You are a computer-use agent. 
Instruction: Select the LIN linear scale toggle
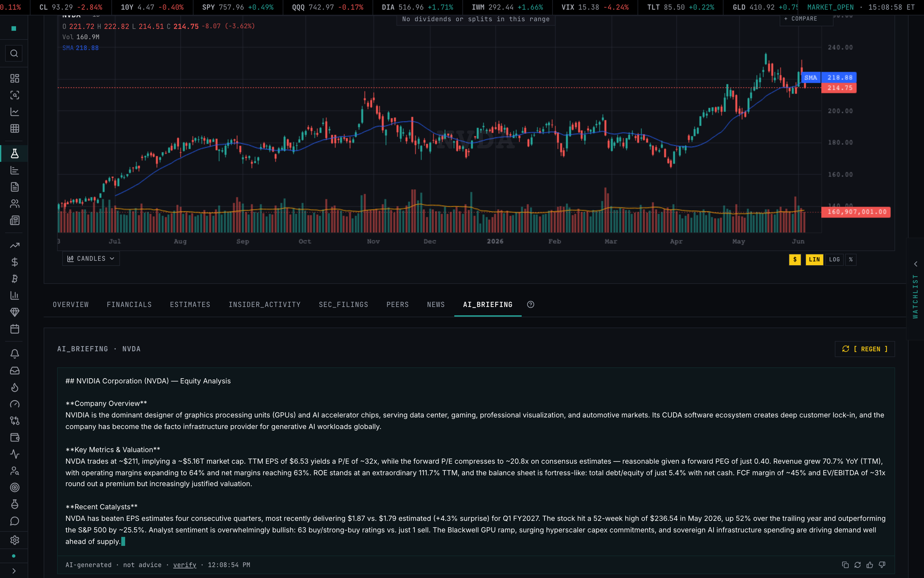[x=814, y=259]
